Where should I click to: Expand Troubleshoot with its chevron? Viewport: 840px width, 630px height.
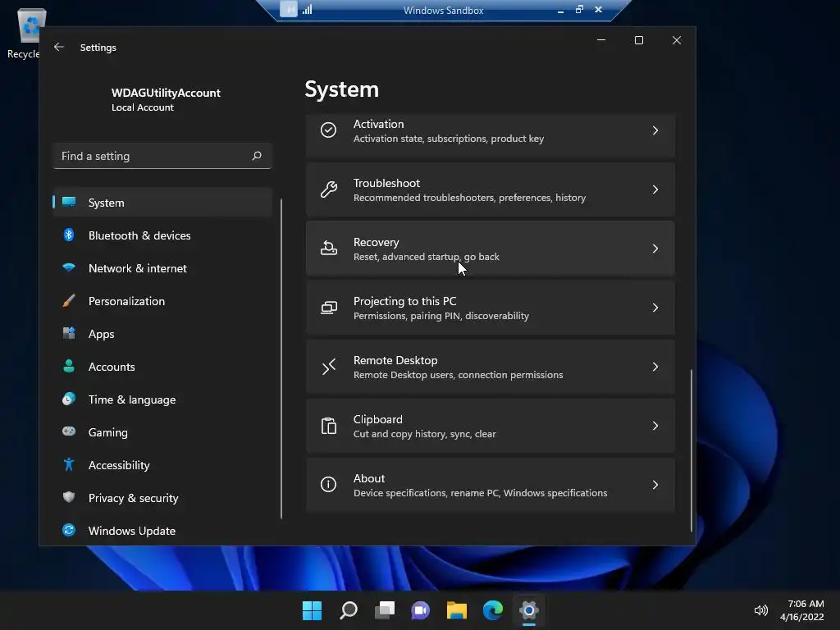tap(655, 189)
